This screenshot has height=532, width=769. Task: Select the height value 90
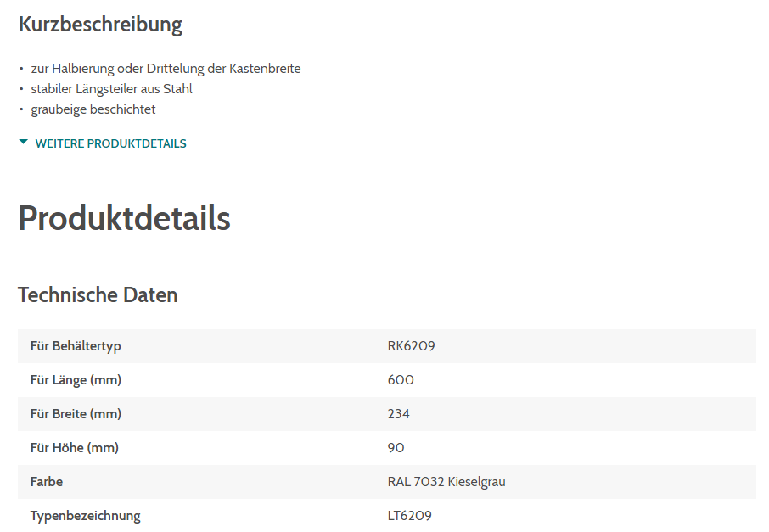click(x=396, y=448)
